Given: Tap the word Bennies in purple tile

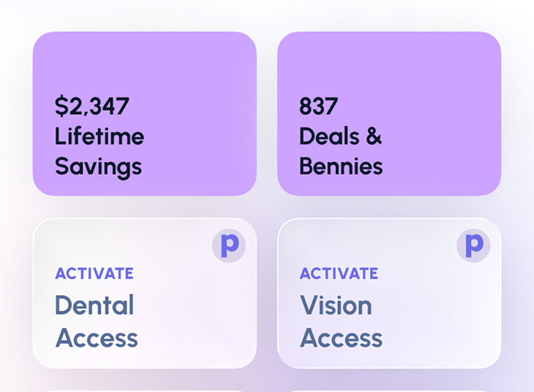Looking at the screenshot, I should [341, 166].
